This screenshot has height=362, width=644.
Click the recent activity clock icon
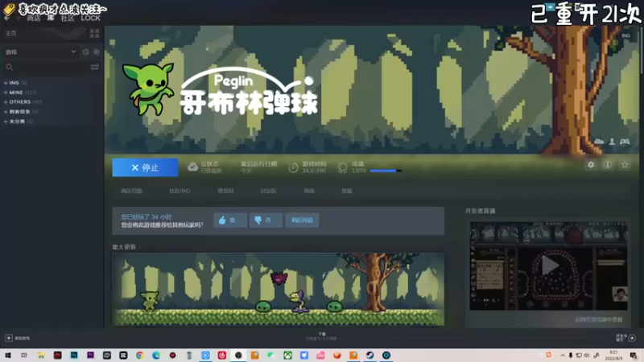(x=86, y=52)
